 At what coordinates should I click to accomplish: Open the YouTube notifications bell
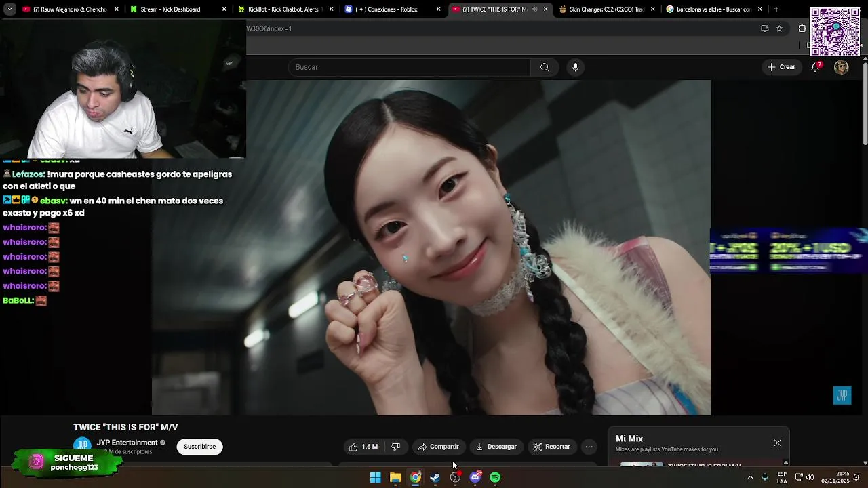point(816,67)
